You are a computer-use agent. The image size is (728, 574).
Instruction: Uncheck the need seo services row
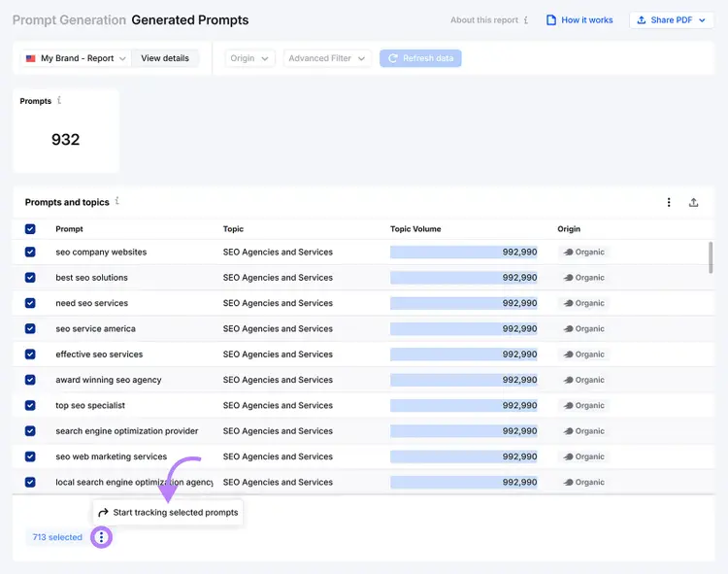(x=30, y=303)
